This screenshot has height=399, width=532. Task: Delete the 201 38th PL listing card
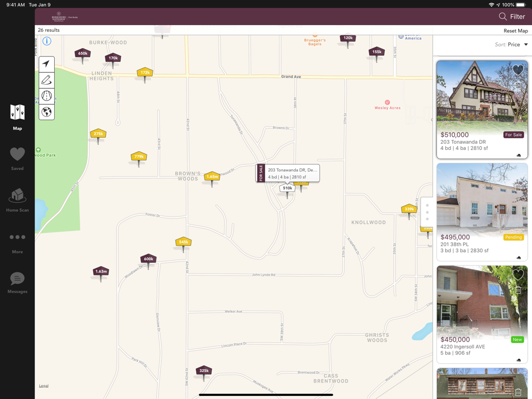pos(518,187)
